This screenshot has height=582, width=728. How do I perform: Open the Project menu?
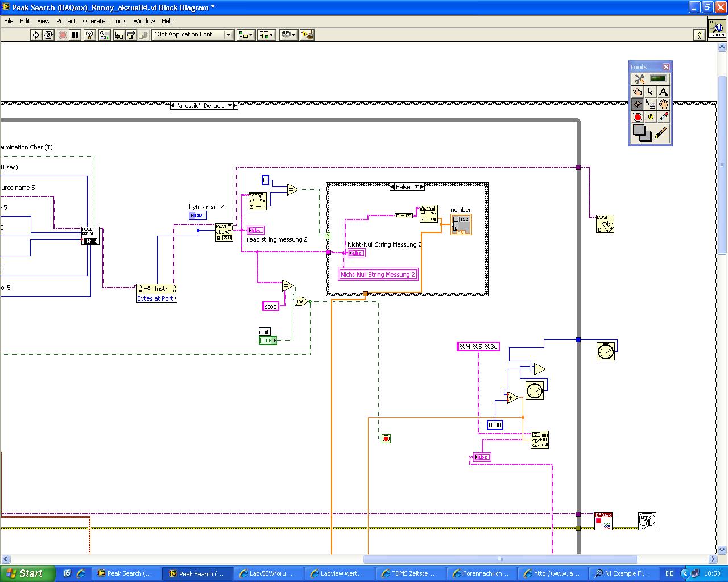66,21
